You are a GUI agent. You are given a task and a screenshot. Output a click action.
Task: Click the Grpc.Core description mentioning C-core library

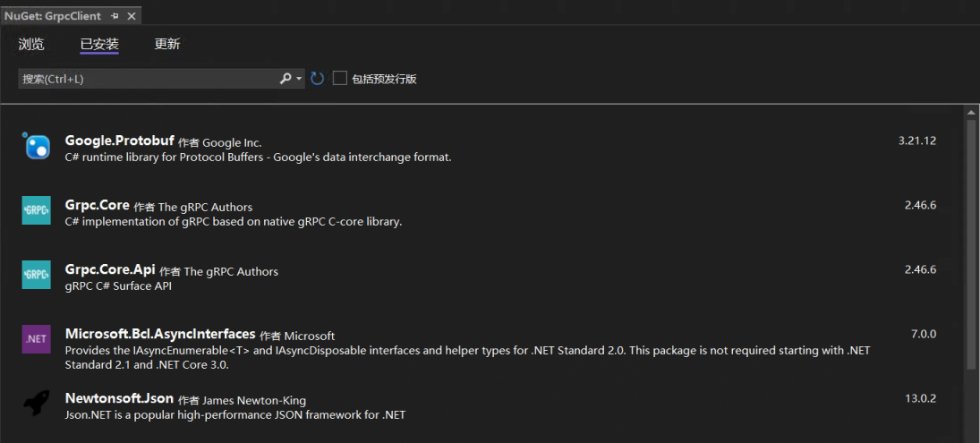pos(233,222)
